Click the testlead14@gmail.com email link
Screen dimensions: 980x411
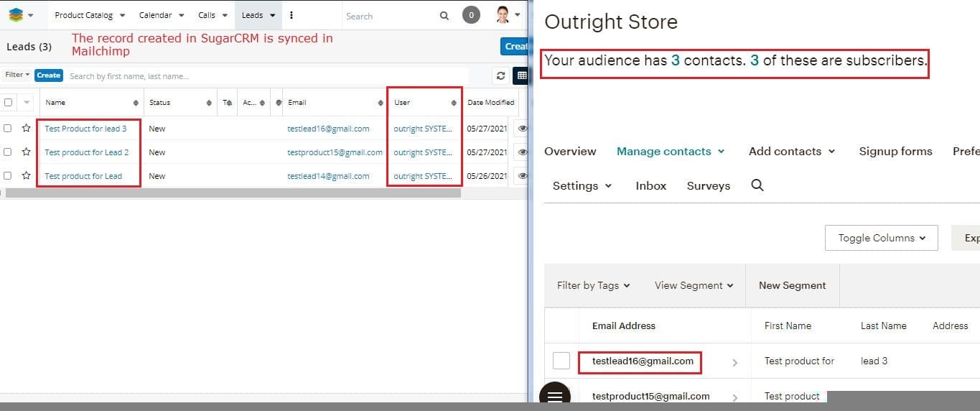(x=328, y=176)
